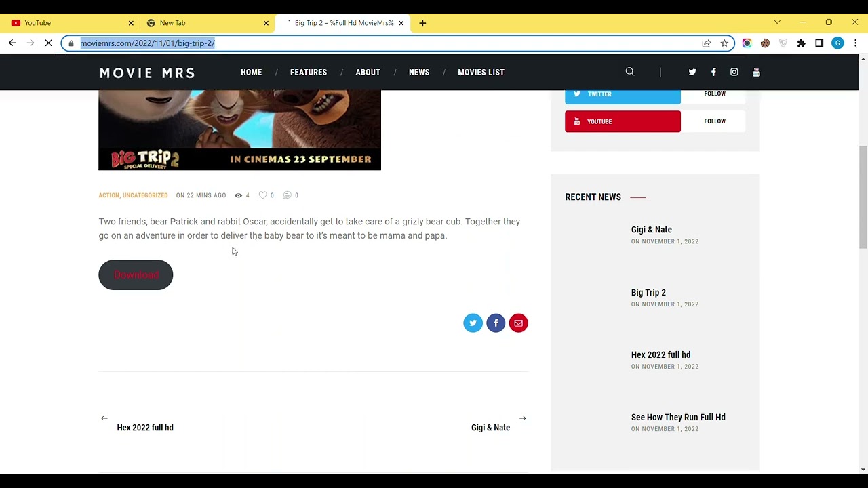Image resolution: width=868 pixels, height=488 pixels.
Task: Close the Big Trip 2 tab
Action: [x=401, y=23]
